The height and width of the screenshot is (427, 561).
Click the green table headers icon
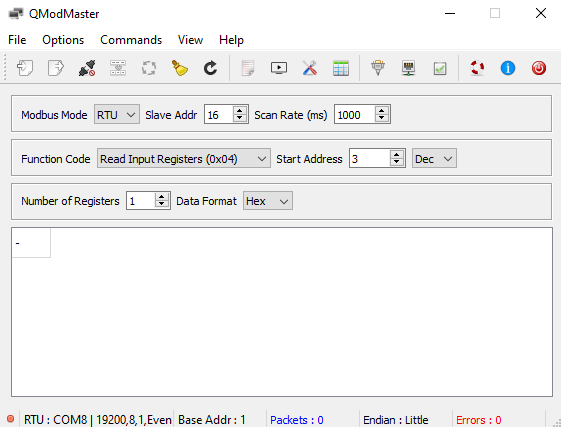[341, 68]
